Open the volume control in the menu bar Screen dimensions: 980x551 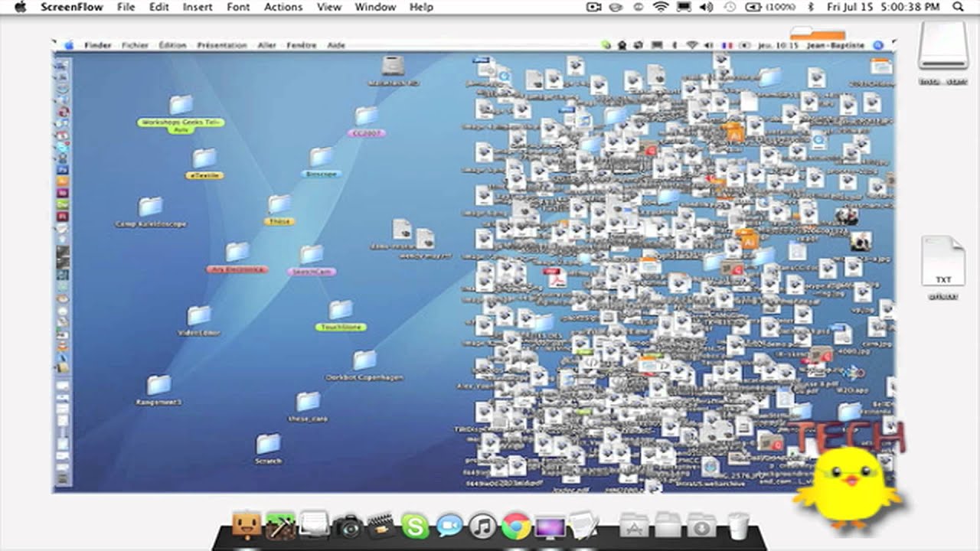coord(706,7)
